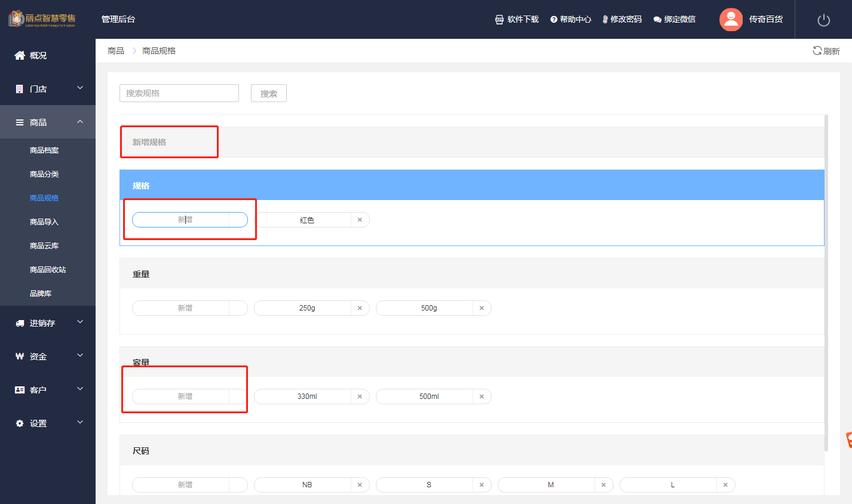Screen dimensions: 852x504
Task: Click the 330ml value field
Action: pyautogui.click(x=303, y=397)
